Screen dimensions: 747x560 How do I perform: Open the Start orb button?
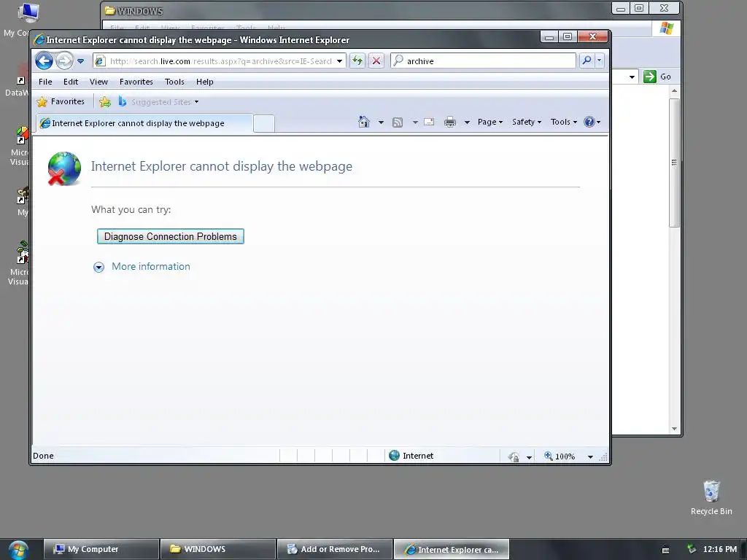pyautogui.click(x=18, y=550)
